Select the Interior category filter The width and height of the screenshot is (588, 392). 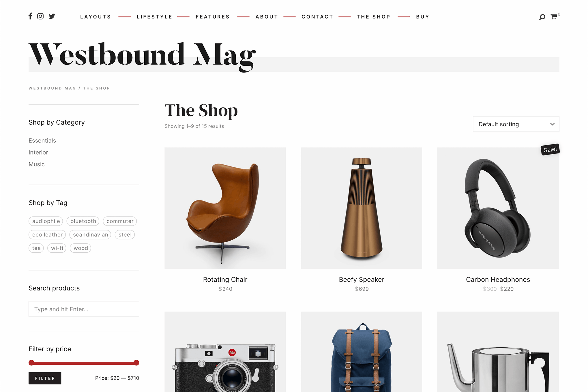[38, 152]
